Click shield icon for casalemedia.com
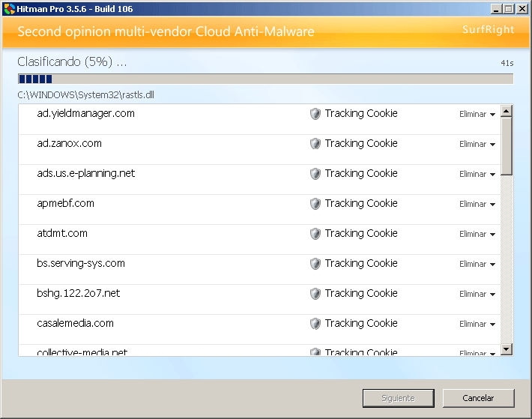The image size is (532, 419). [315, 324]
